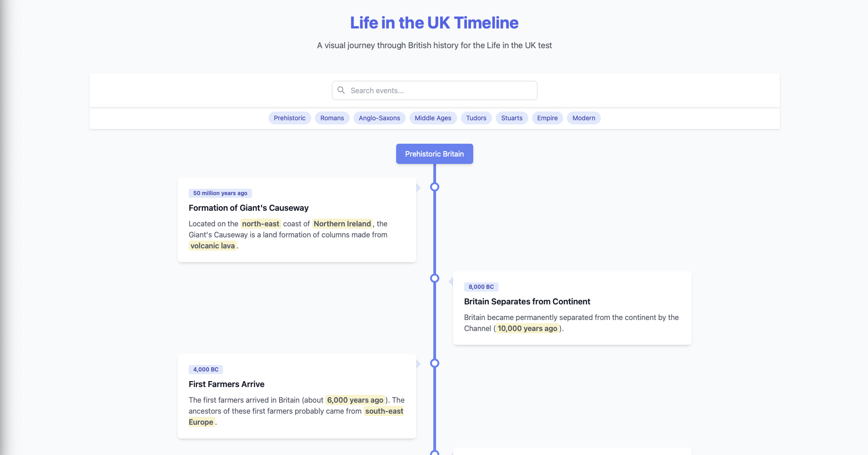Click the magnifying glass search icon

tap(341, 90)
